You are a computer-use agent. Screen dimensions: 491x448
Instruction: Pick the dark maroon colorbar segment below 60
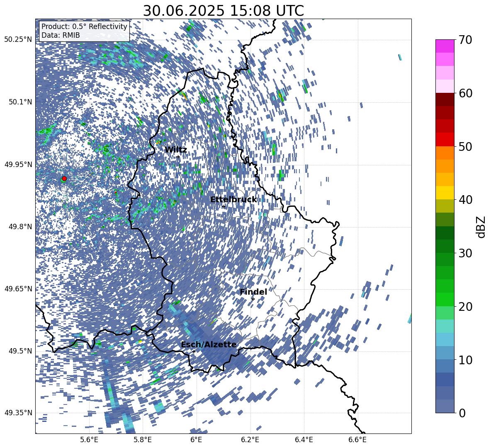click(445, 99)
